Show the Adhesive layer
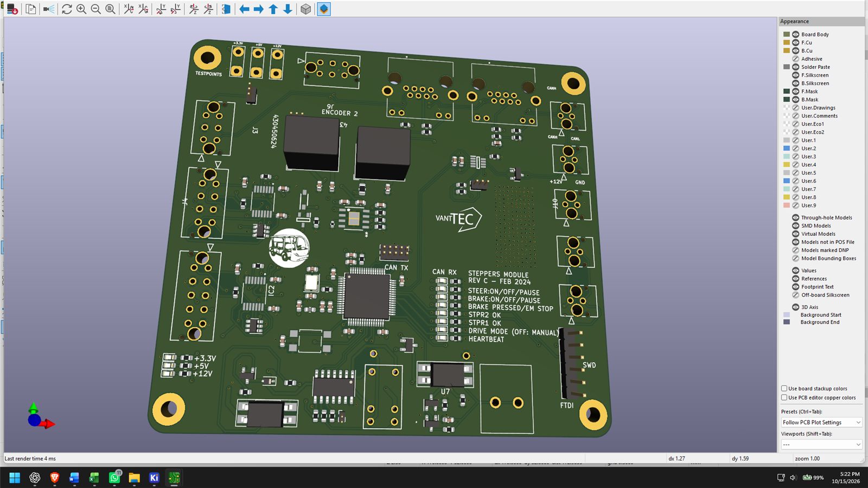The width and height of the screenshot is (868, 488). pos(796,59)
